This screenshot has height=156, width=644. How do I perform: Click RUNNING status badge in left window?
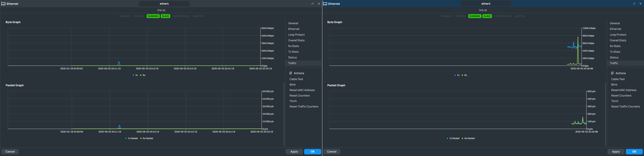(x=153, y=16)
